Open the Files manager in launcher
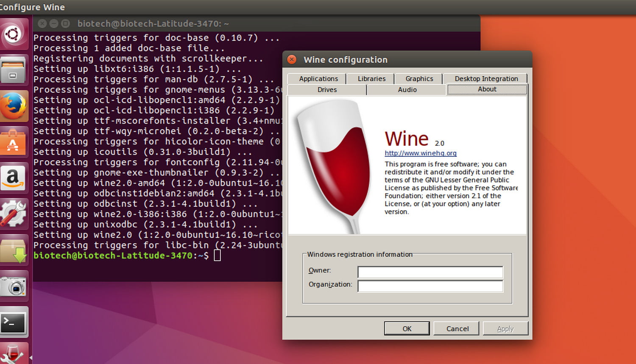 [x=14, y=70]
